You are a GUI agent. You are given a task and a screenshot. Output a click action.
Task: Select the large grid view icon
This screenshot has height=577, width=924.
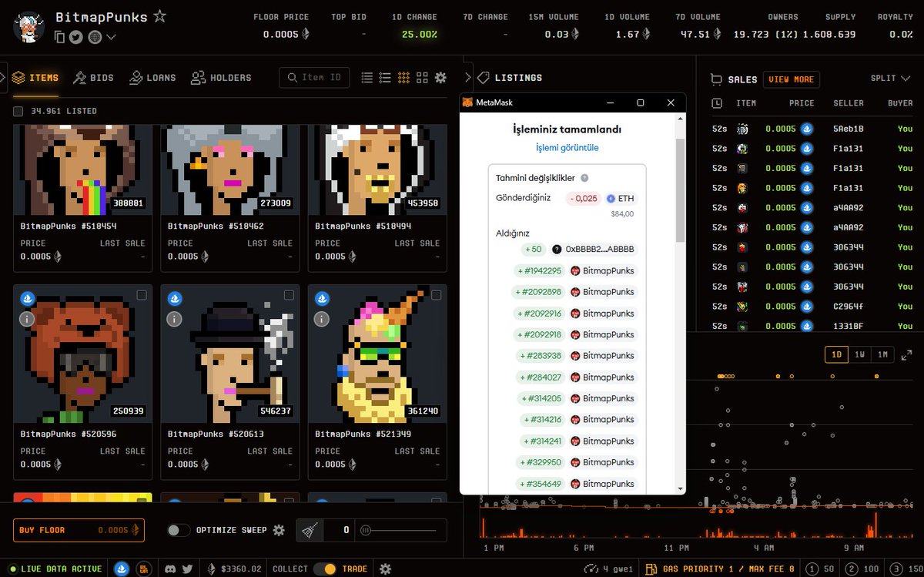(x=422, y=78)
